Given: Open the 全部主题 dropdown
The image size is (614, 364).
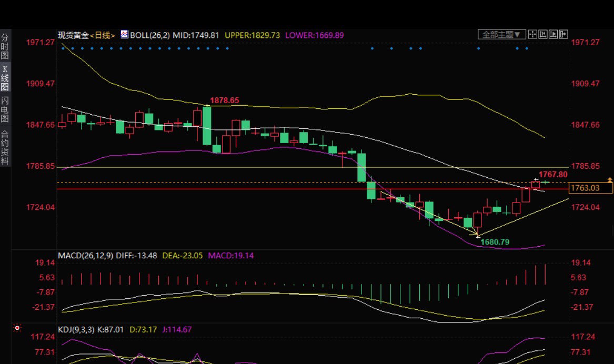Looking at the screenshot, I should 501,34.
